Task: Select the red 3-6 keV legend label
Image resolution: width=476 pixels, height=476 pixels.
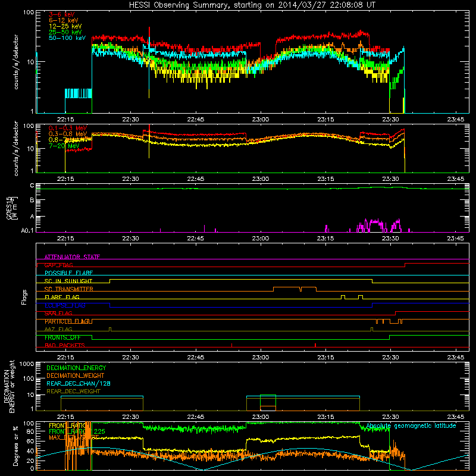Action: 62,14
